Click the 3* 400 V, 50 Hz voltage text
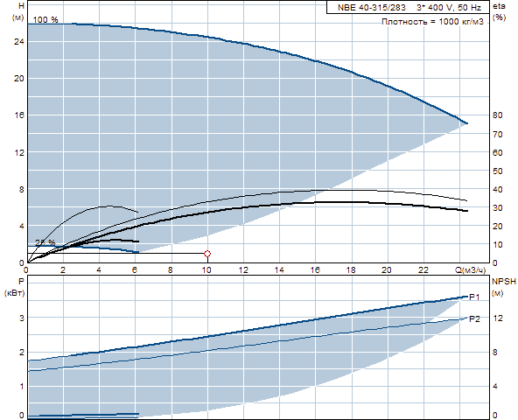Image resolution: width=518 pixels, height=420 pixels. point(449,8)
